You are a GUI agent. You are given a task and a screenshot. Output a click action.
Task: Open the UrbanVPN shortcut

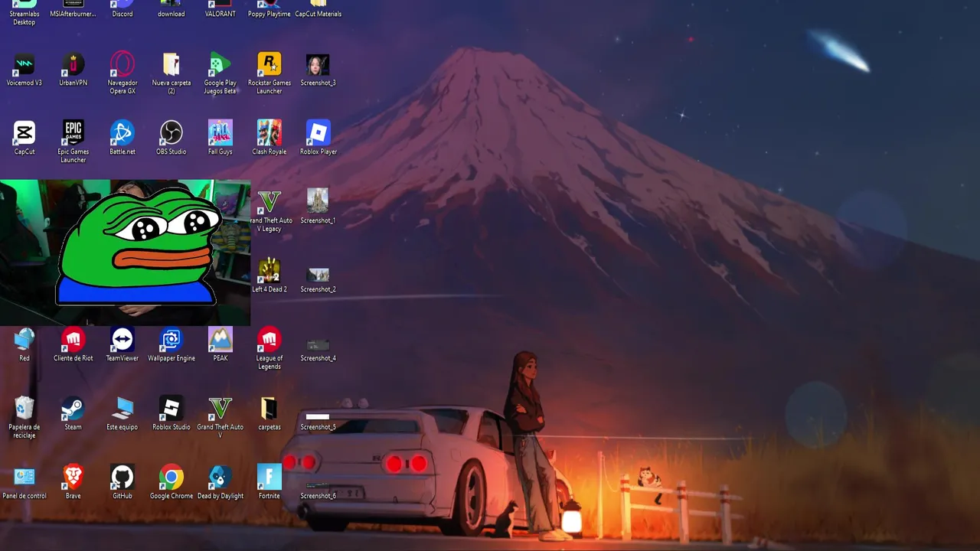[73, 70]
